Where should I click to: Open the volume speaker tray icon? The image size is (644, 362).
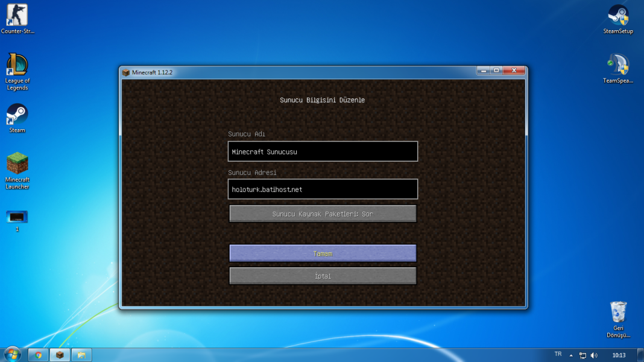coord(594,355)
